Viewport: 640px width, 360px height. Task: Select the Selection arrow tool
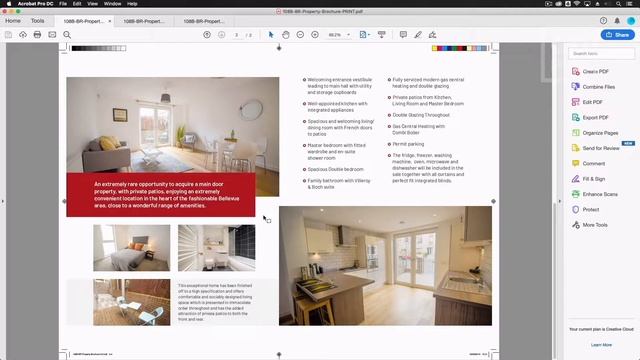271,35
